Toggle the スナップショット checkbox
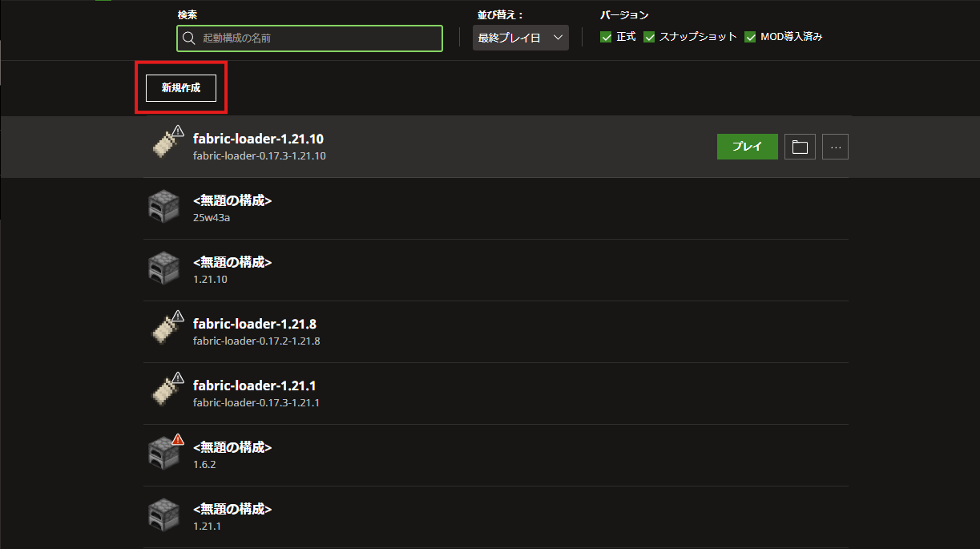 650,37
